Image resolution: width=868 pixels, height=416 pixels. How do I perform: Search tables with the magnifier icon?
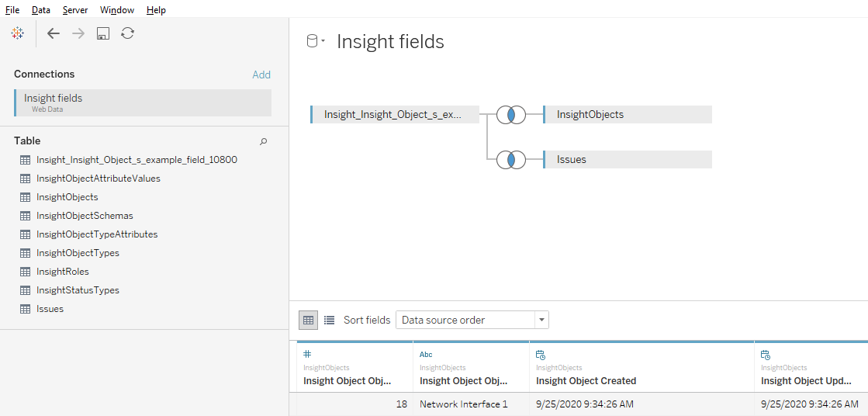tap(263, 141)
